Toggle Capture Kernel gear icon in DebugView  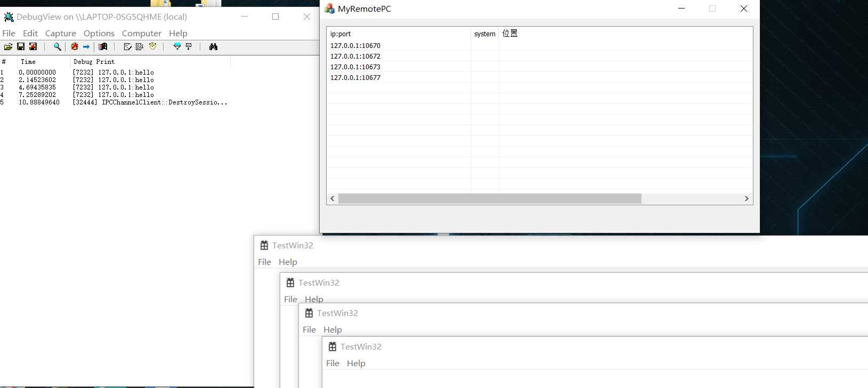75,47
